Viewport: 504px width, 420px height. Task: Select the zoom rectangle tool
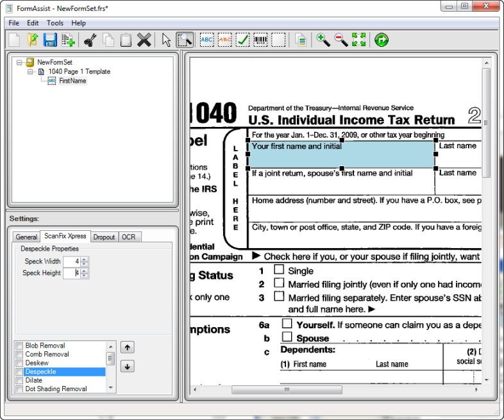pos(185,40)
